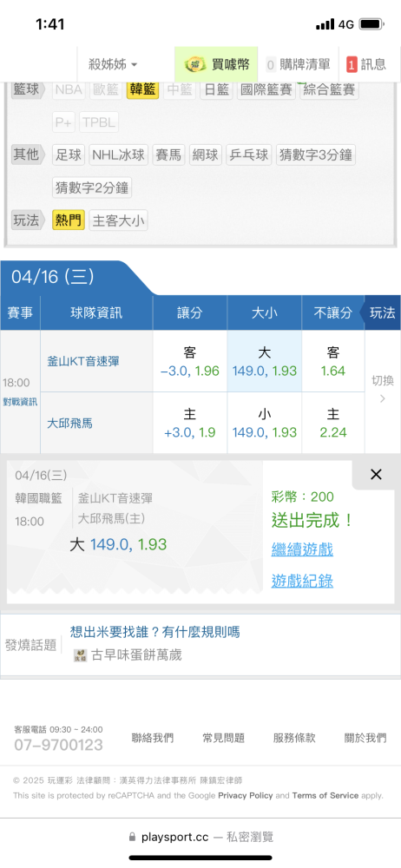Open 訊息 messages with red badge
401x868 pixels.
tap(366, 65)
